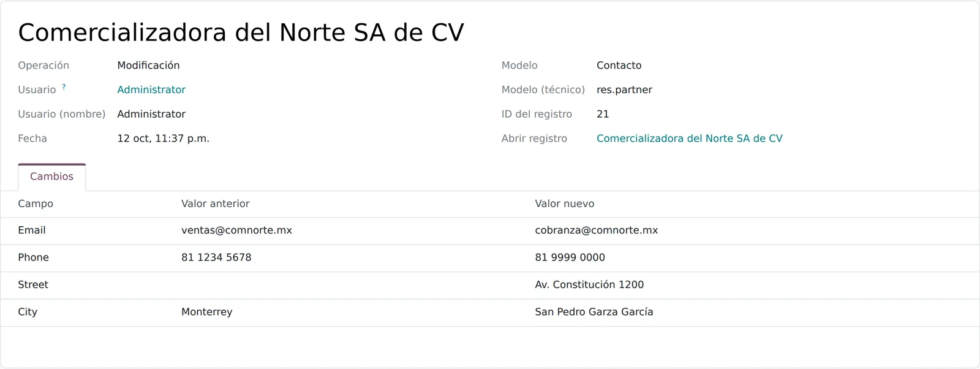Click the record ID value 21
Viewport: 980px width, 369px height.
(x=603, y=114)
